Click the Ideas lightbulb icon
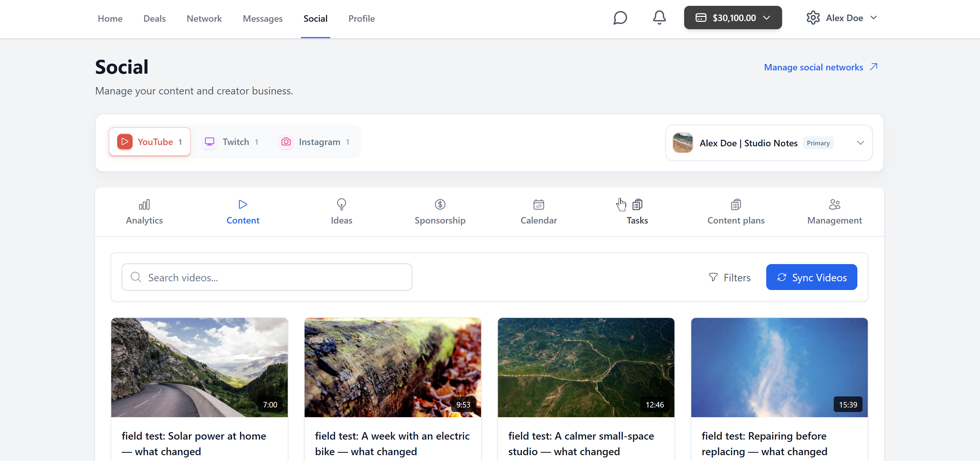The height and width of the screenshot is (461, 980). [x=342, y=205]
